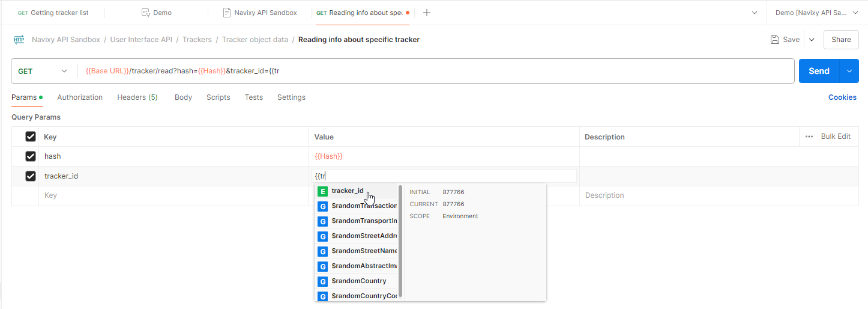Open the three-dots options near Bulk Edit

coord(809,136)
